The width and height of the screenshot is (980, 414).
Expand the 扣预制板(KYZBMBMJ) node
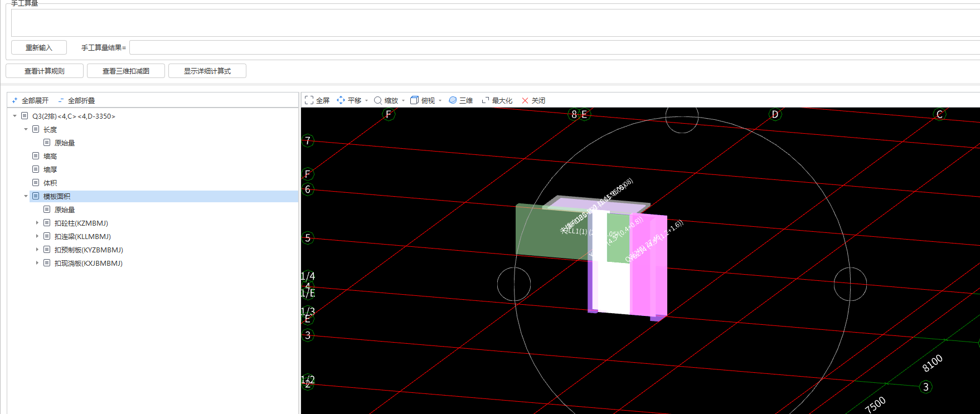click(x=37, y=250)
